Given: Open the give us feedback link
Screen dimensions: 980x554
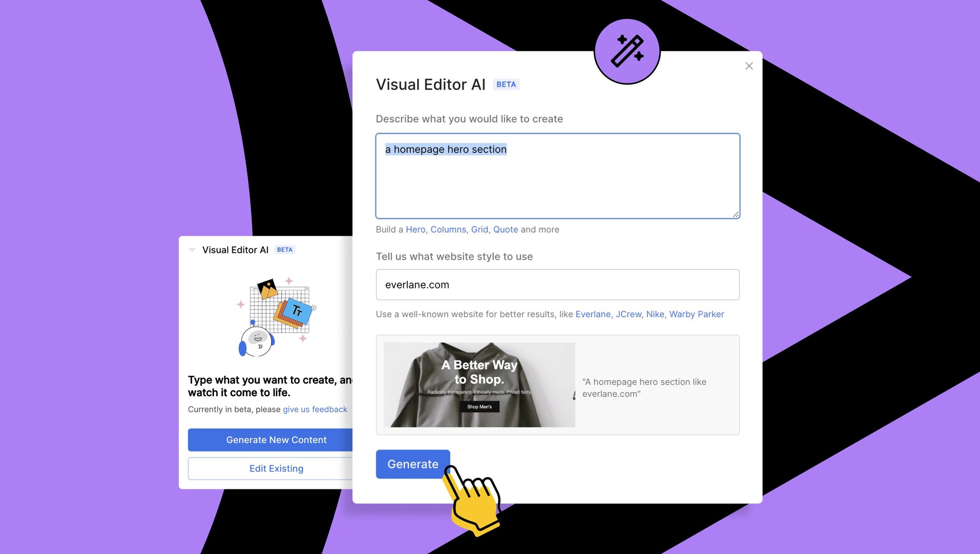Looking at the screenshot, I should tap(315, 409).
